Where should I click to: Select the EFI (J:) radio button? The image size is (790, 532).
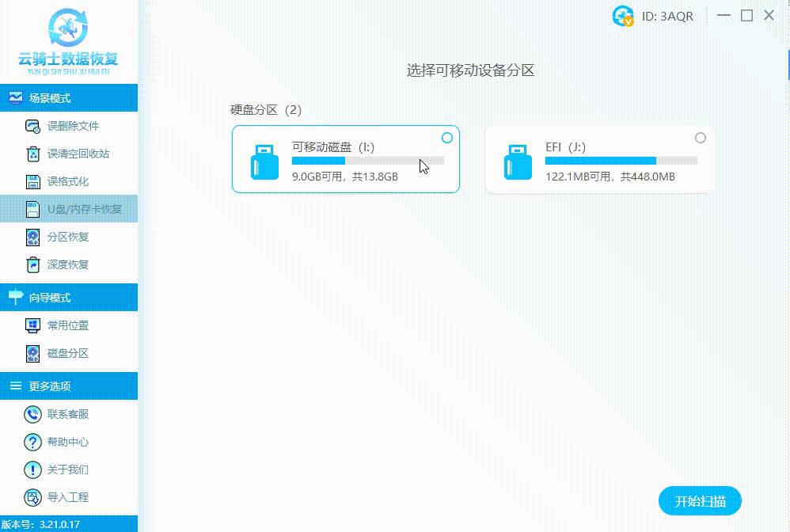pos(701,138)
